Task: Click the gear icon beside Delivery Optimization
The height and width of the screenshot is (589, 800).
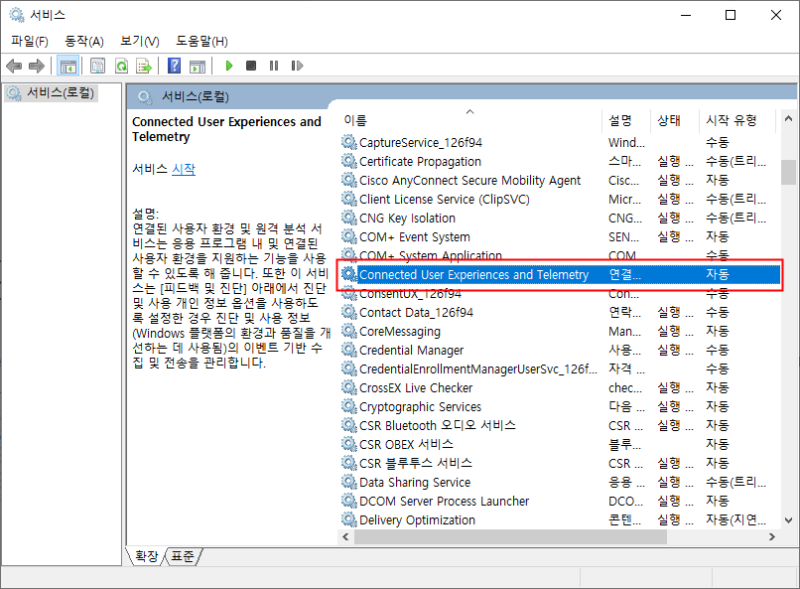Action: (x=349, y=520)
